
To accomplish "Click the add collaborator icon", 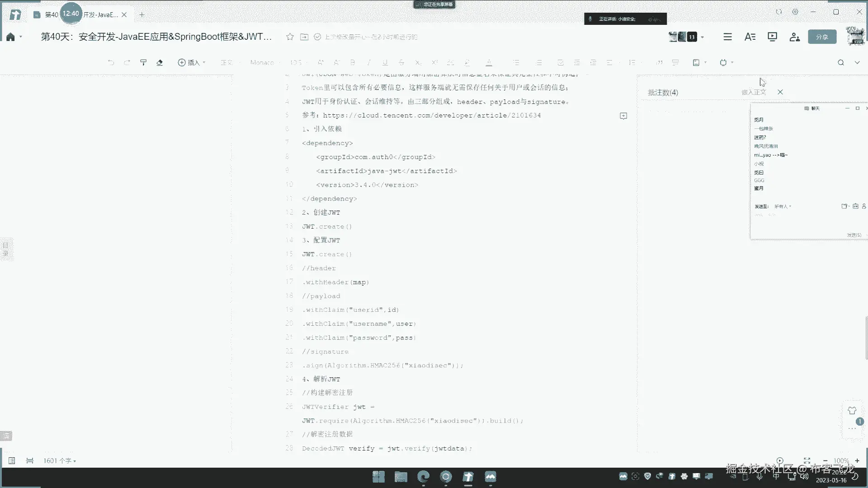I will [x=794, y=37].
